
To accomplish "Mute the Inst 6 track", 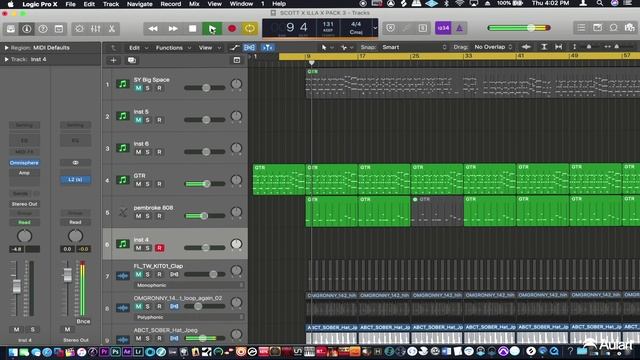I will [138, 152].
